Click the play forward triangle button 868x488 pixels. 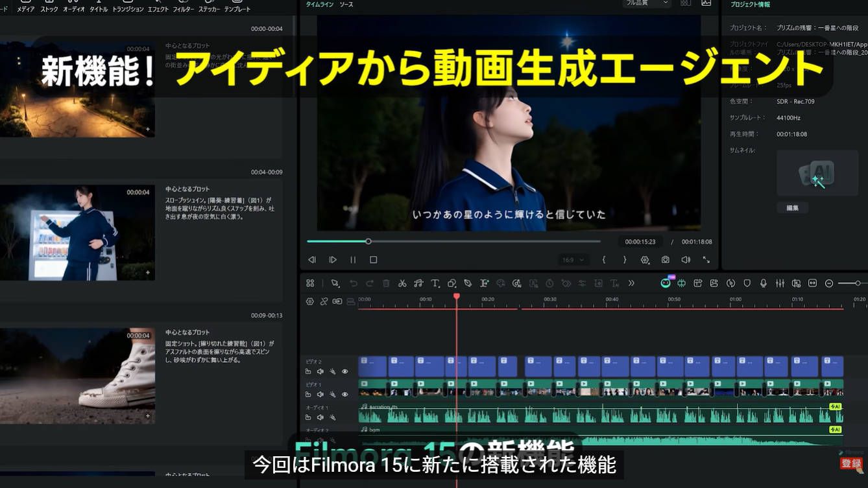coord(333,260)
